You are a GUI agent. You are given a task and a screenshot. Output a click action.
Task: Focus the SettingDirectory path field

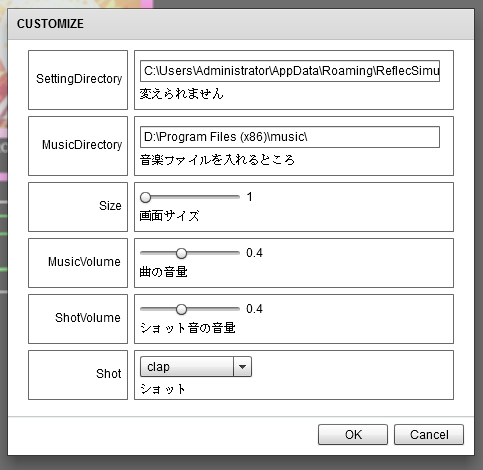click(290, 71)
